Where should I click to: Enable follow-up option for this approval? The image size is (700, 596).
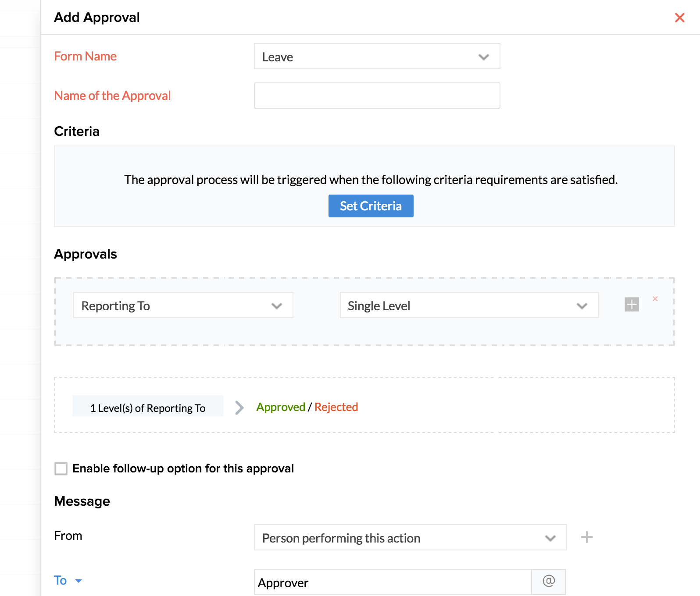[x=61, y=468]
